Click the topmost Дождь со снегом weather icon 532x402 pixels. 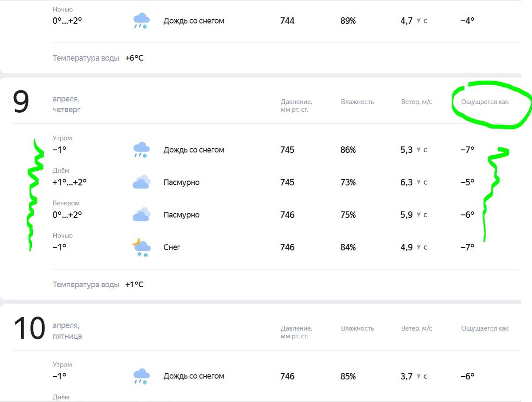pos(141,20)
